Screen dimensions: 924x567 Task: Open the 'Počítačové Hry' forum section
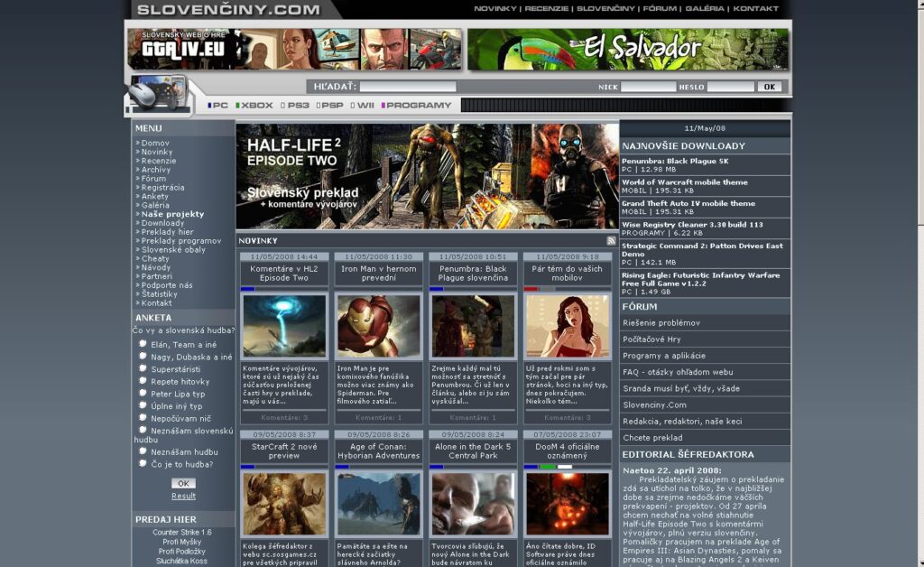[x=651, y=339]
